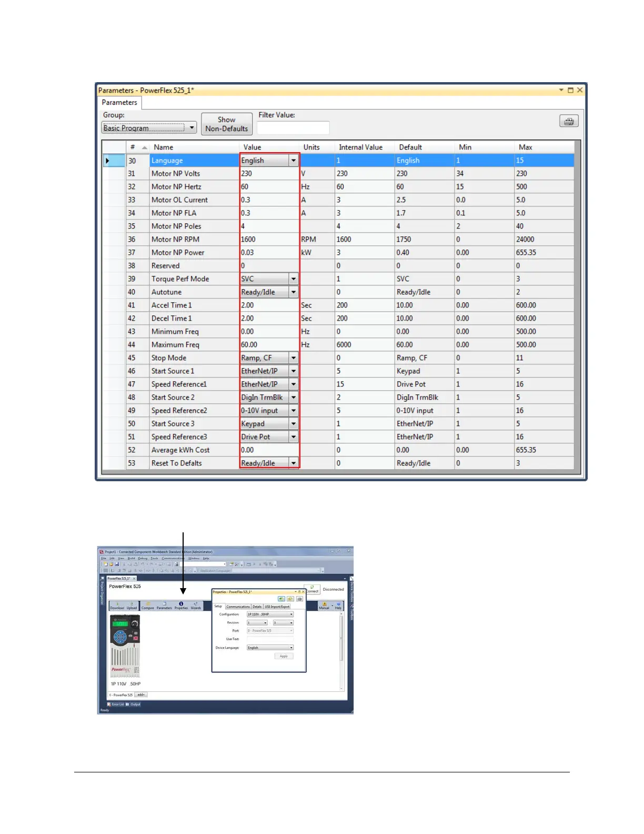Click the vertical scrollbar in the Workbench device view
This screenshot has height=834, width=644.
click(342, 652)
